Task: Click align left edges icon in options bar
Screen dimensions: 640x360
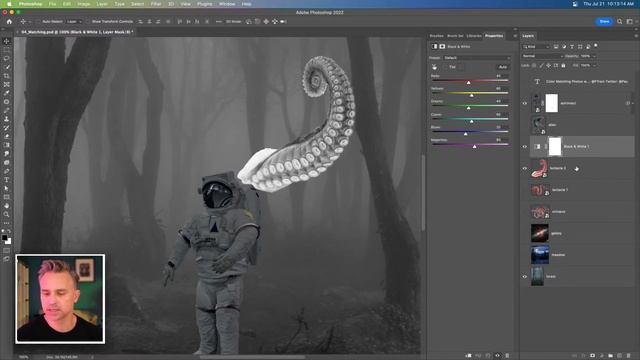Action: click(140, 21)
